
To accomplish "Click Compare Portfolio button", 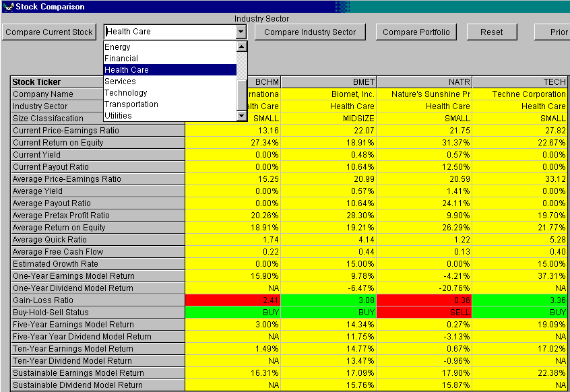I will pos(416,32).
